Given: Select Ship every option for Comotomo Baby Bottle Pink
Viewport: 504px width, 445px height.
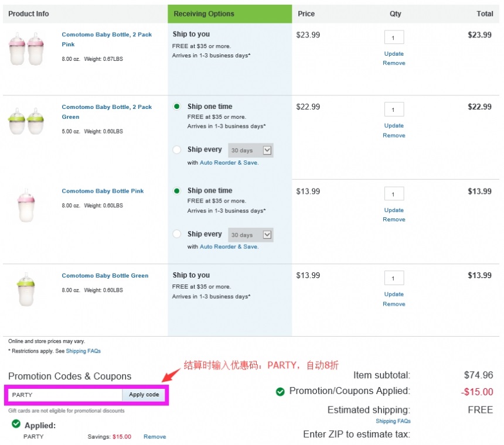Looking at the screenshot, I should tap(176, 234).
